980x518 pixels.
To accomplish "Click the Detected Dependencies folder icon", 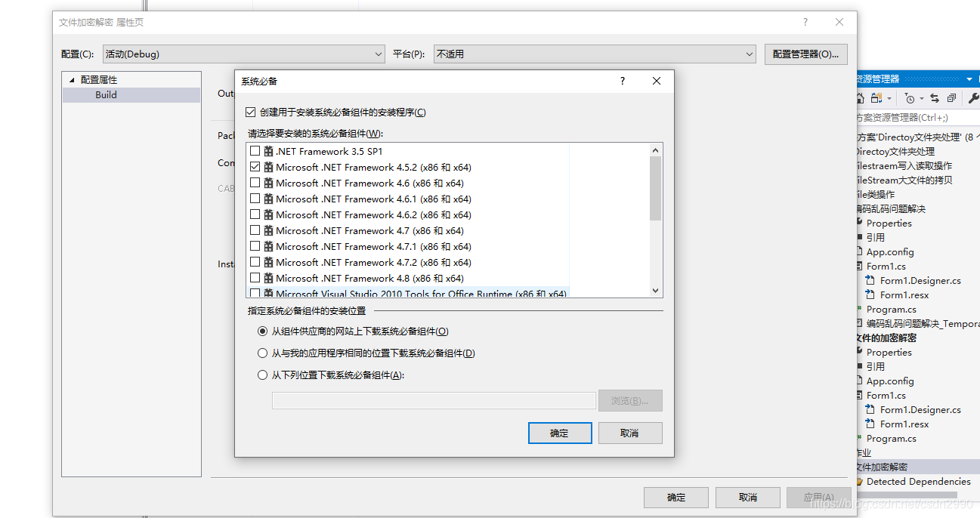I will [x=859, y=481].
